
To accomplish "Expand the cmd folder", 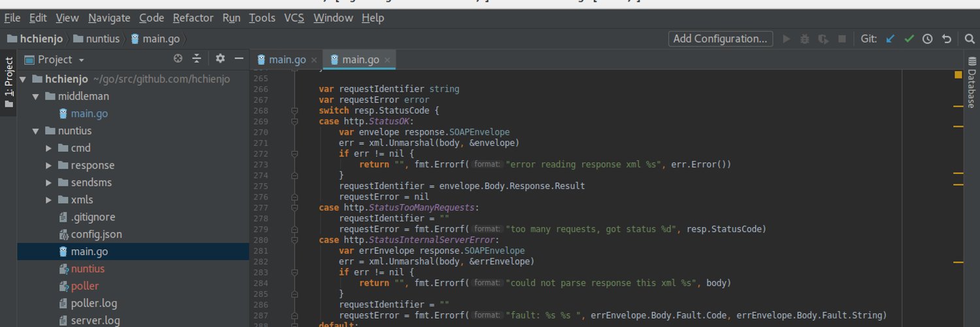I will pyautogui.click(x=48, y=148).
